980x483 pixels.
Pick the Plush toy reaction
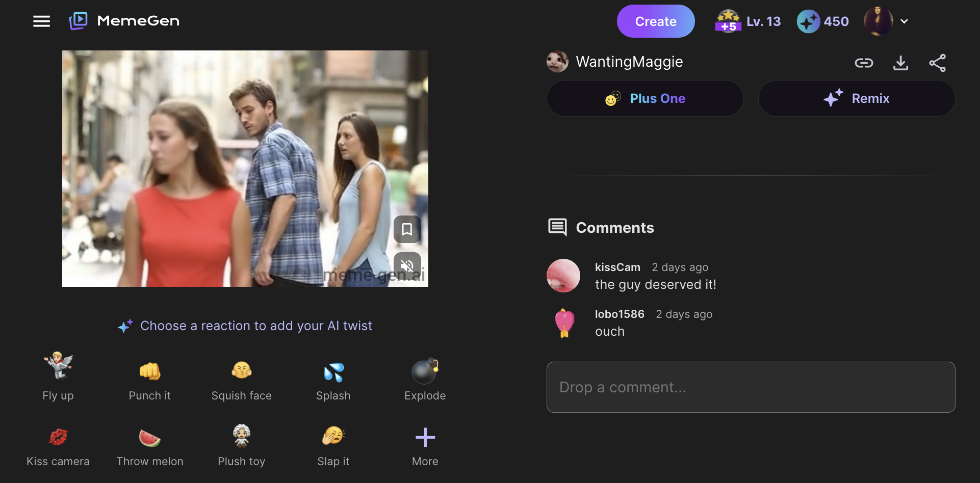241,446
